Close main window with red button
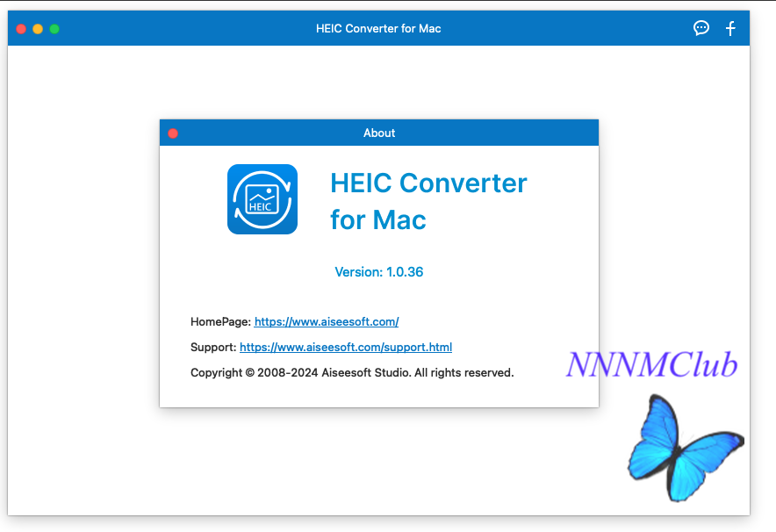This screenshot has height=532, width=776. (21, 29)
